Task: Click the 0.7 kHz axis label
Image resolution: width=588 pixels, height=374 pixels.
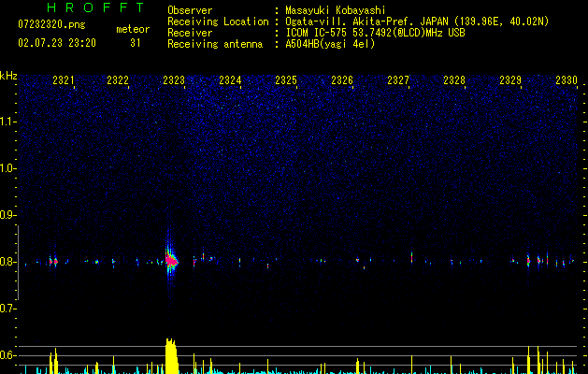Action: 7,309
